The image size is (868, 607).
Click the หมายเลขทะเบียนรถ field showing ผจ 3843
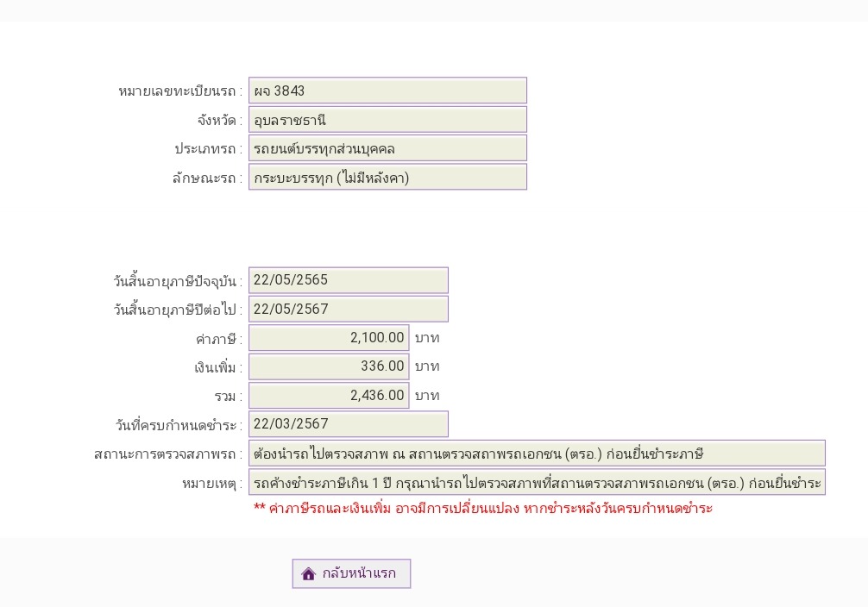pos(387,91)
